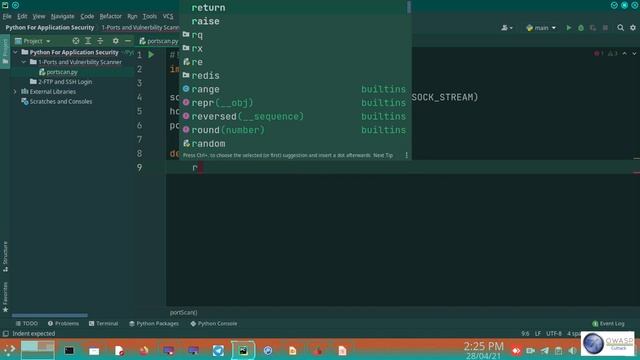The height and width of the screenshot is (360, 640).
Task: Select the rq package suggestion
Action: [x=294, y=35]
